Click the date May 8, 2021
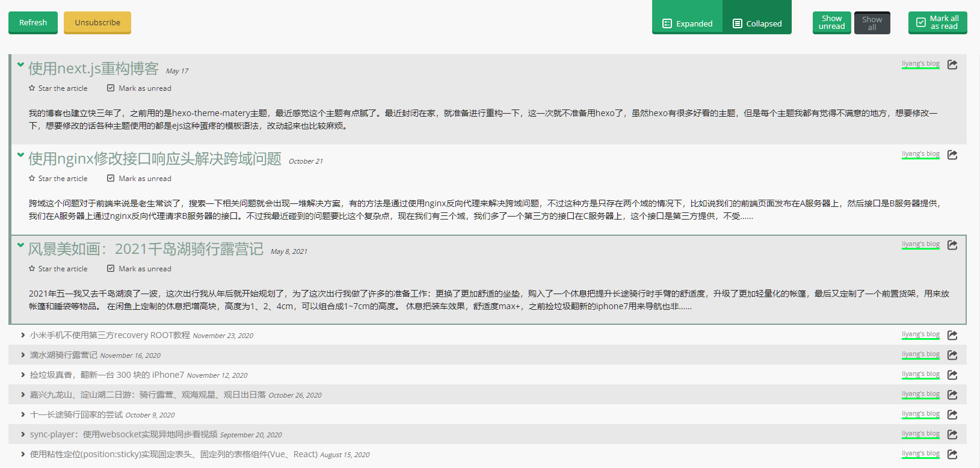Image resolution: width=980 pixels, height=468 pixels. pos(289,251)
